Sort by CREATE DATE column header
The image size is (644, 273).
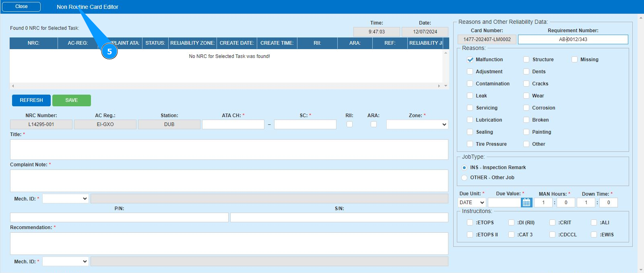pos(237,43)
